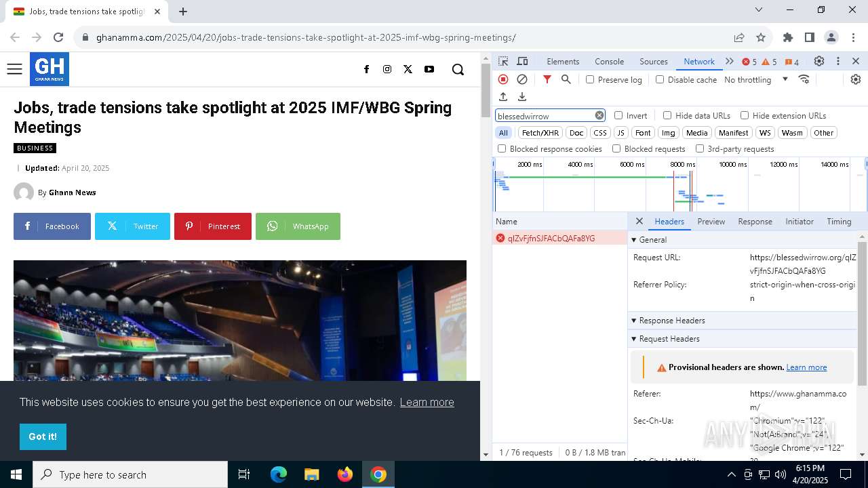This screenshot has height=488, width=868.
Task: Reload the page with the refresh icon
Action: [x=58, y=37]
